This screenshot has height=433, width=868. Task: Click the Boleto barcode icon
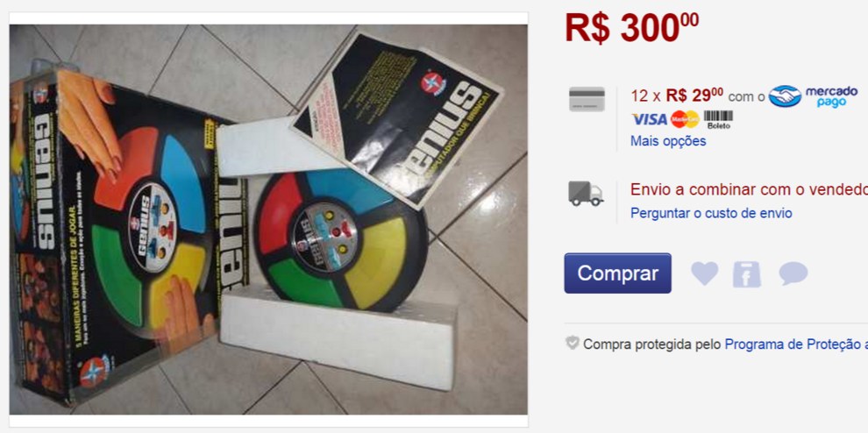coord(719,119)
